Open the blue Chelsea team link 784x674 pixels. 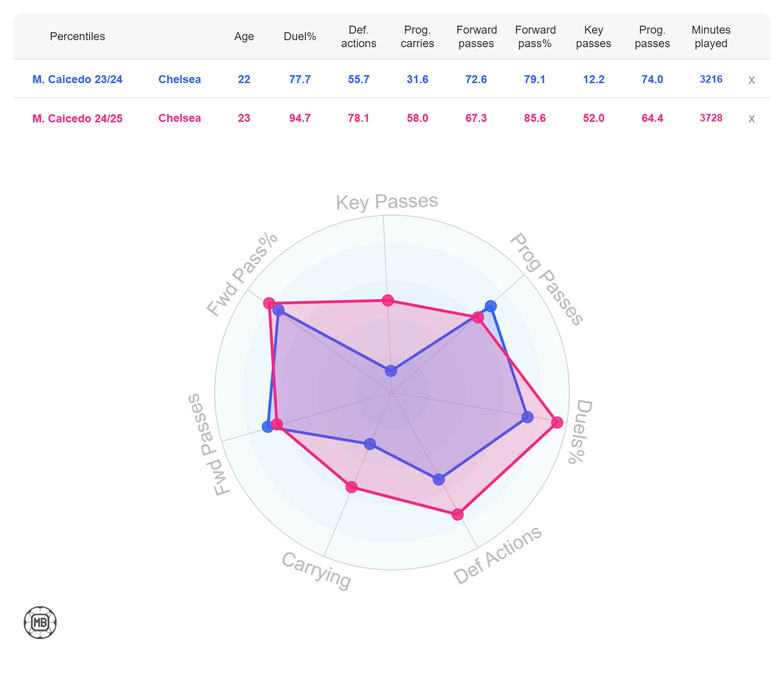tap(179, 79)
